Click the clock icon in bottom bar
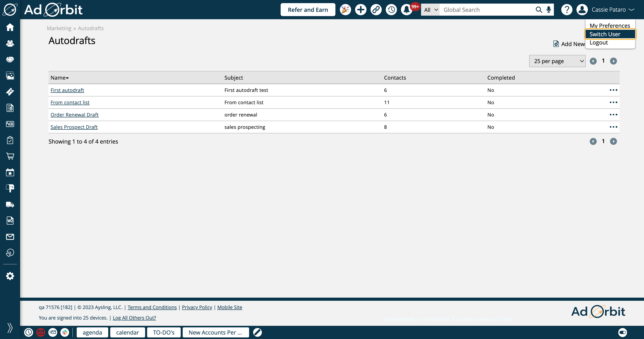This screenshot has width=644, height=339. point(28,332)
